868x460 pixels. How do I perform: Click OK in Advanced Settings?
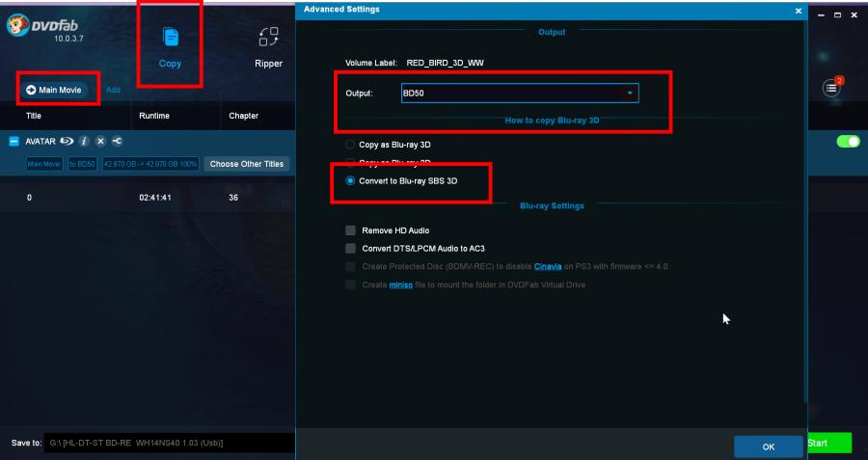pyautogui.click(x=769, y=446)
